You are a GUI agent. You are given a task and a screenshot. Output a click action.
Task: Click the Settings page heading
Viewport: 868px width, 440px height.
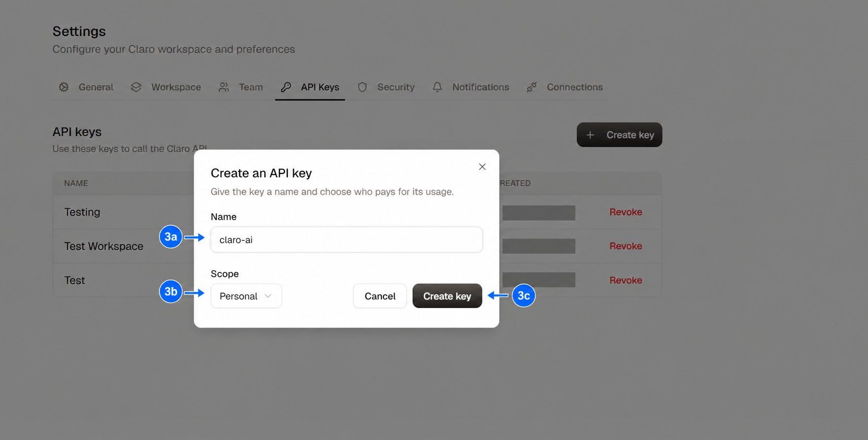pyautogui.click(x=79, y=31)
